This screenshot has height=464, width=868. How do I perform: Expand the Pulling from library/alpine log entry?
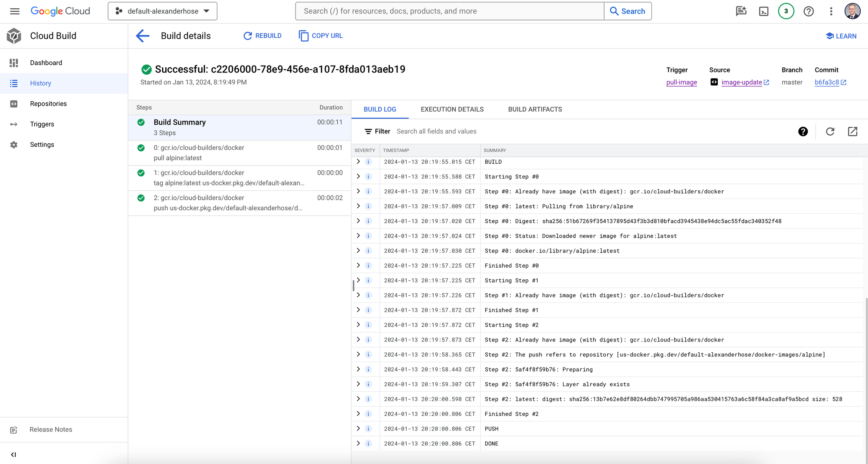click(x=358, y=206)
